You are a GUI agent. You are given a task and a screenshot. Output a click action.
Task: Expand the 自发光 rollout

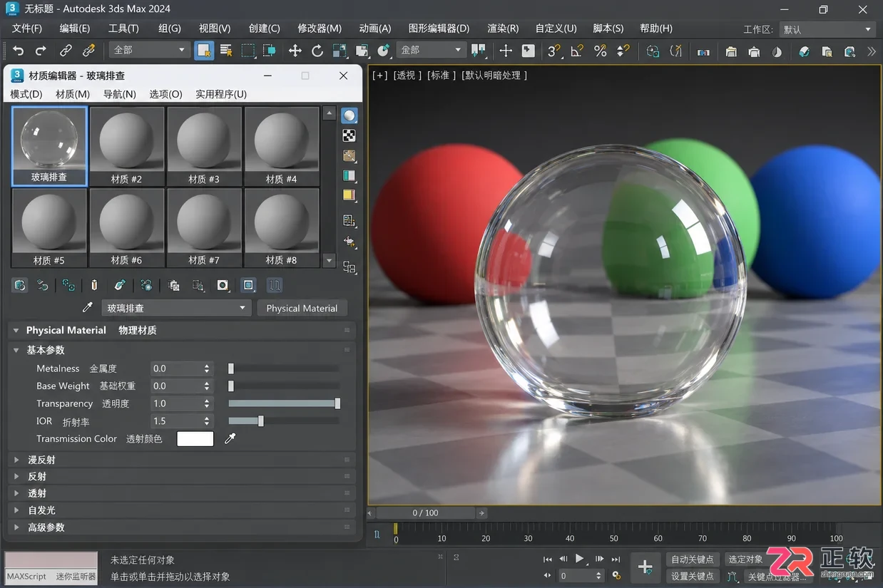pyautogui.click(x=16, y=510)
